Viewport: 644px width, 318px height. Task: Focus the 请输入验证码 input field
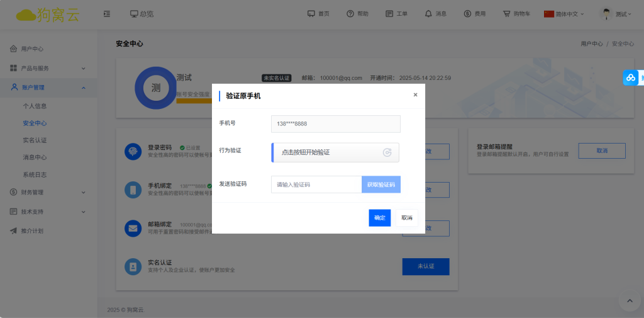(316, 185)
